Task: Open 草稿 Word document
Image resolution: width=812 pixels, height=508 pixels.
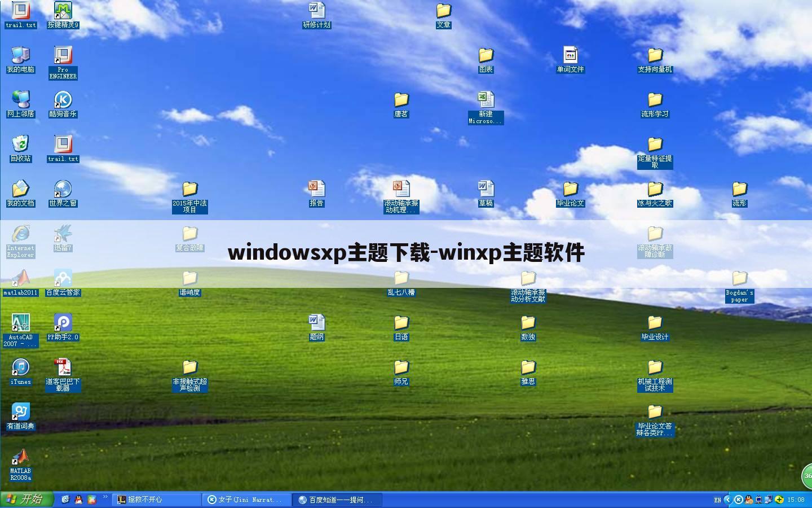Action: tap(486, 194)
